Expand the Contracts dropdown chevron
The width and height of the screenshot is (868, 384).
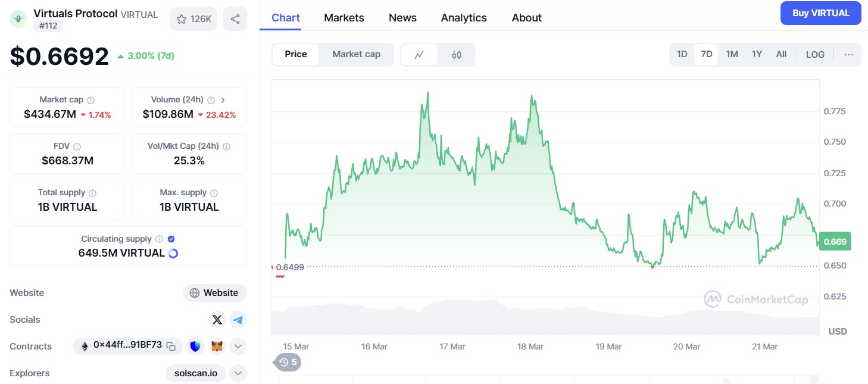(x=238, y=346)
